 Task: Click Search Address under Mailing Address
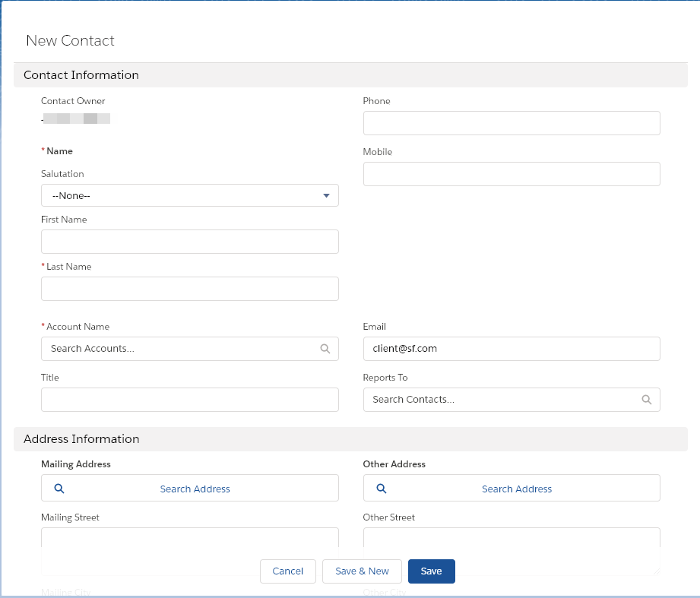pyautogui.click(x=195, y=489)
